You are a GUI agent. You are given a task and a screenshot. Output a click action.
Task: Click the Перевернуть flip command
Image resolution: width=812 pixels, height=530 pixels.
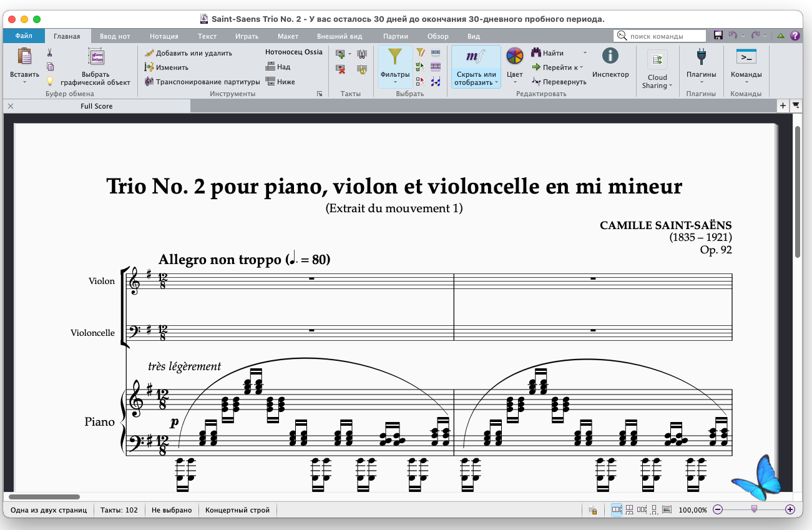pyautogui.click(x=559, y=82)
